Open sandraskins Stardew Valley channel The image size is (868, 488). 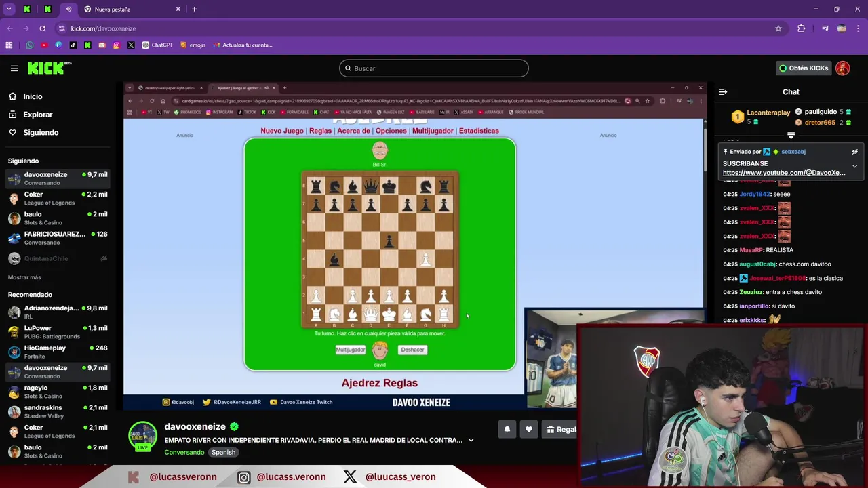[58, 411]
